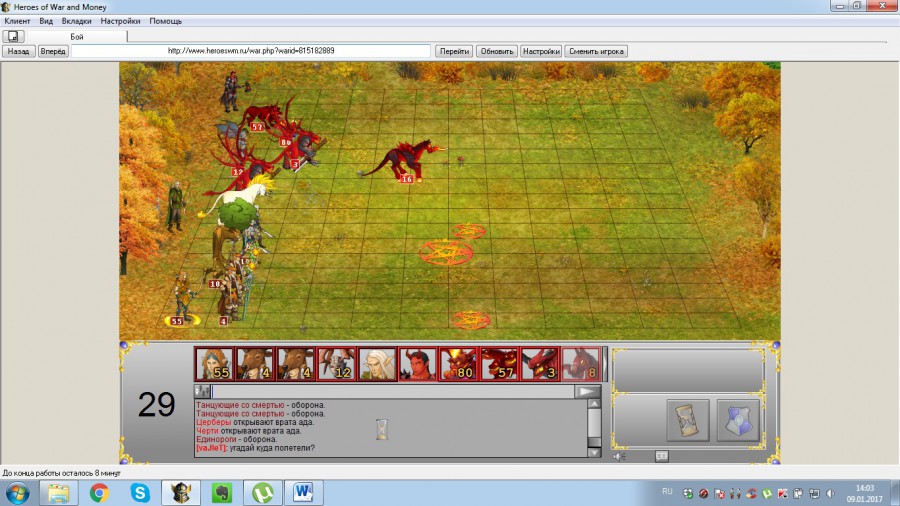Open Evernote from taskbar
Viewport: 900px width, 506px height.
pos(222,493)
